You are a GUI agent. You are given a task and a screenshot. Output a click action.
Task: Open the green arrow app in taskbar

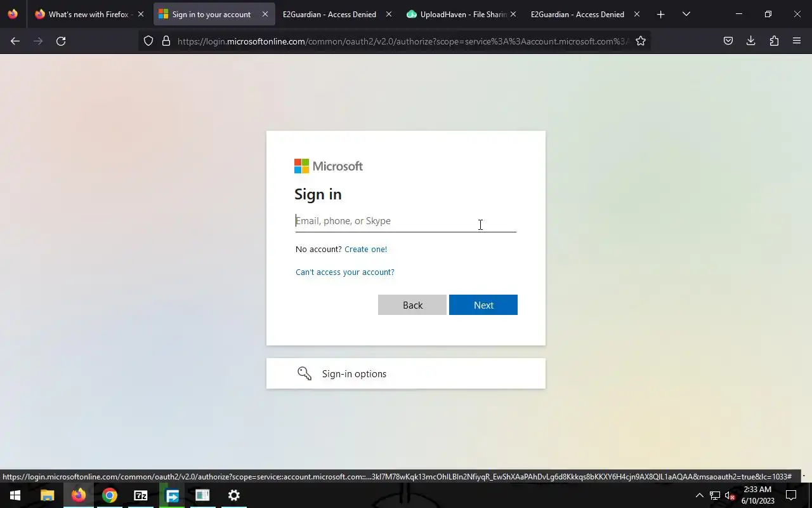[x=172, y=495]
